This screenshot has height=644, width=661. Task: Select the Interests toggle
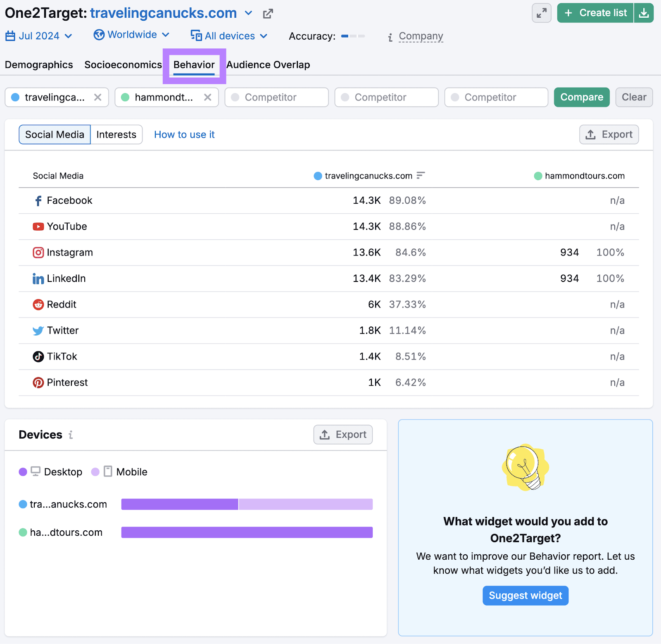click(x=117, y=134)
